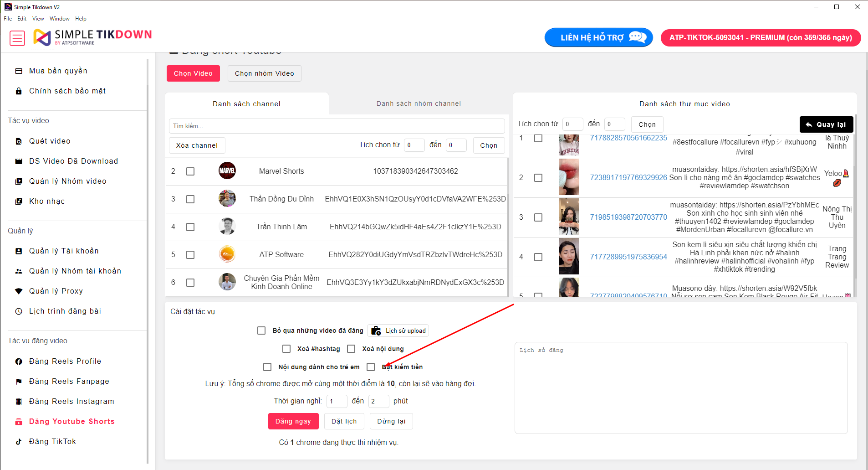The image size is (868, 470).
Task: Tick the ATP Software channel checkbox
Action: click(x=190, y=255)
